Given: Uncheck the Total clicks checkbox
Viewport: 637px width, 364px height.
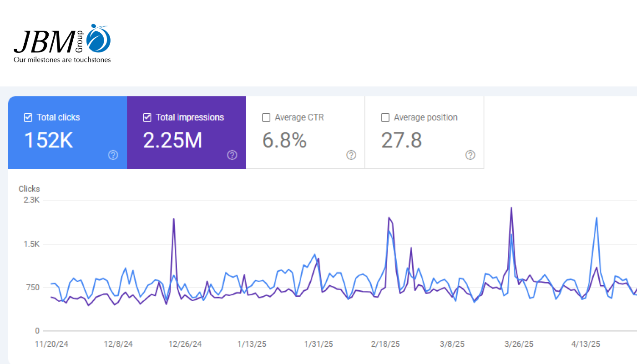Looking at the screenshot, I should (28, 117).
